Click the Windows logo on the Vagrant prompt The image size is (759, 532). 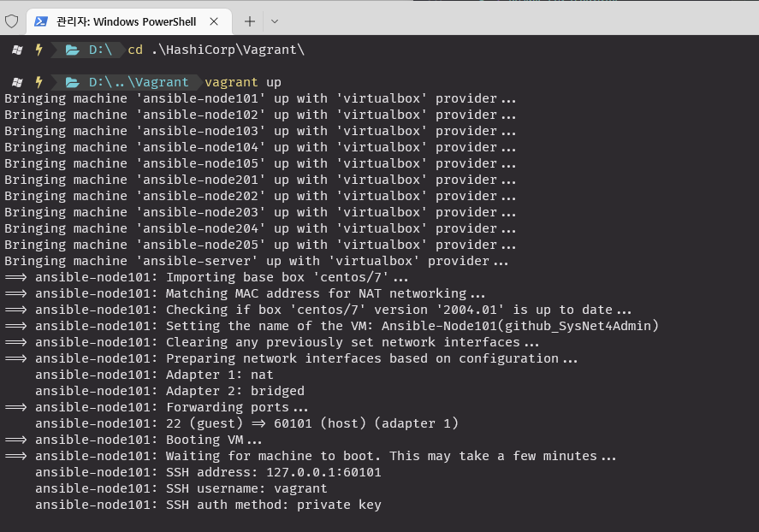(17, 82)
